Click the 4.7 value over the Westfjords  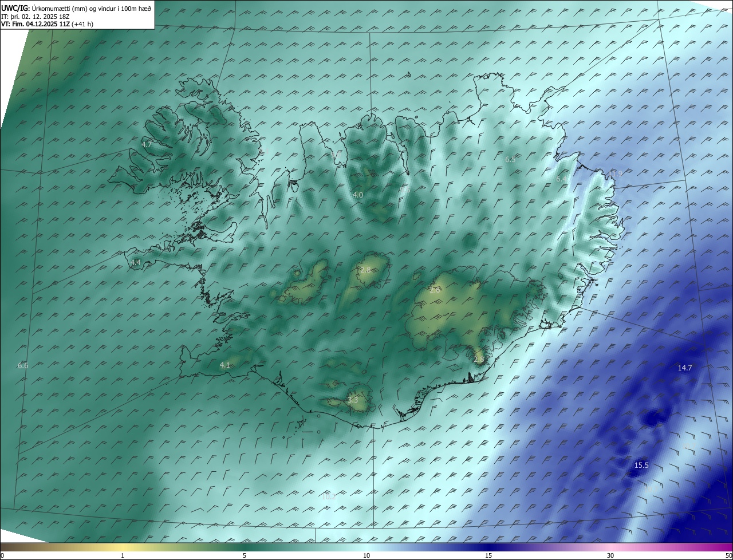[x=147, y=145]
